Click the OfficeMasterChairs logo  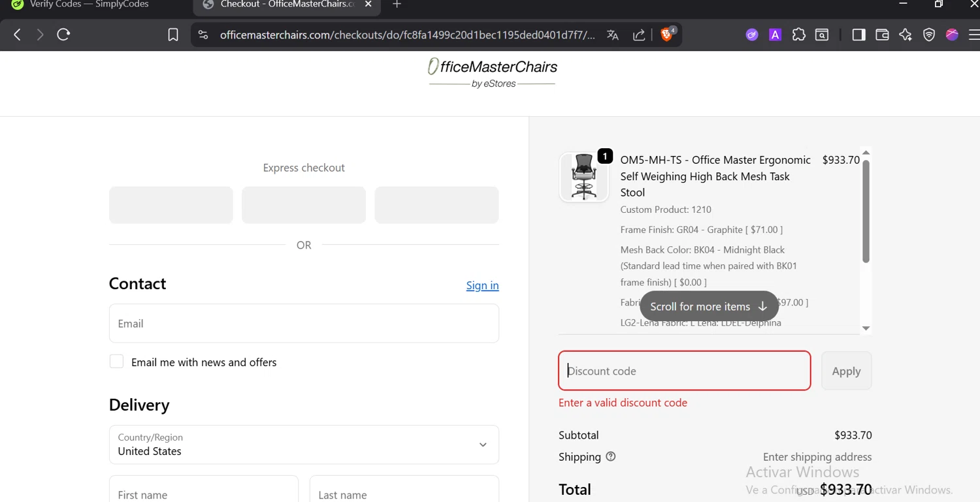(x=492, y=73)
